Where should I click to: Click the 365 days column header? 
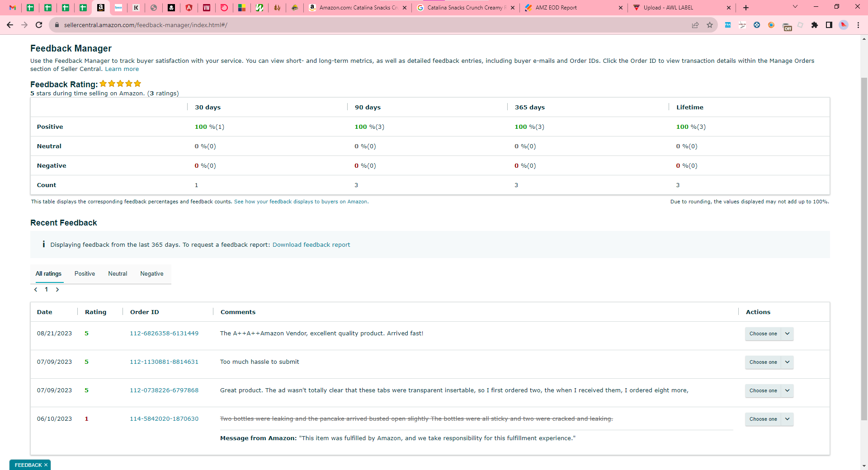point(530,108)
